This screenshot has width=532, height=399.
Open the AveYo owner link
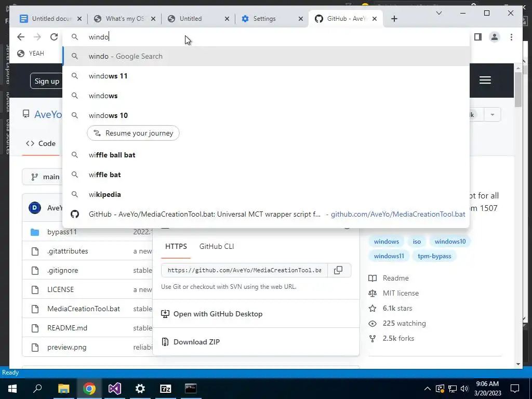coord(48,114)
